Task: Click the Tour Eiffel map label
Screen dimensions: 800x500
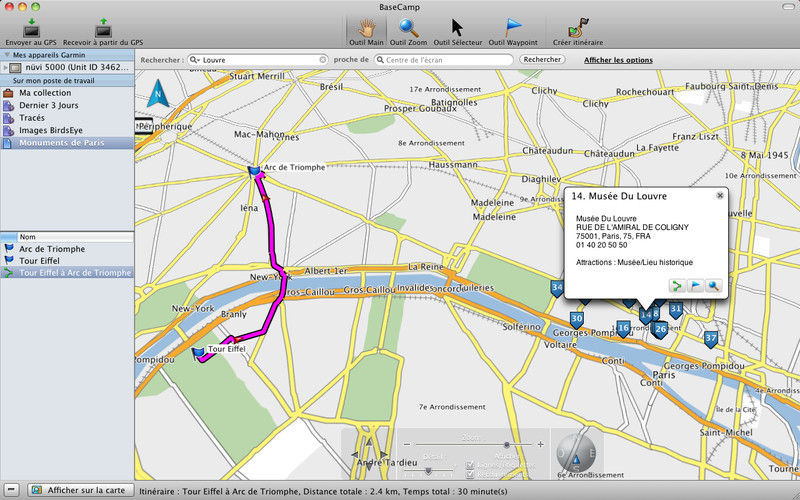Action: 227,349
